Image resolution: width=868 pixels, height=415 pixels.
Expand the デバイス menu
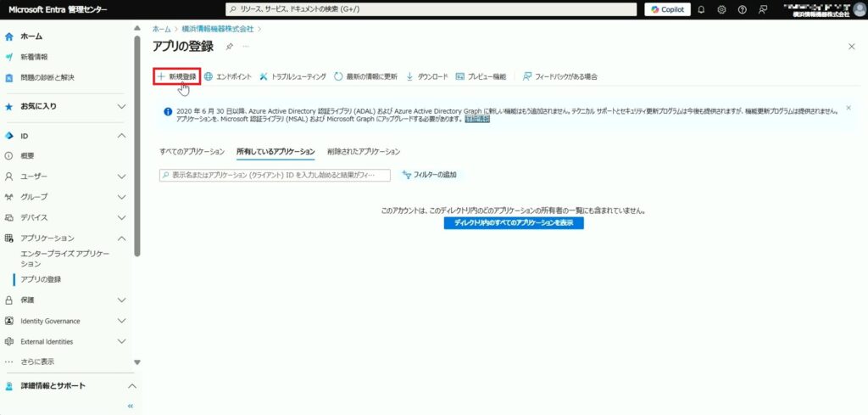tap(122, 217)
